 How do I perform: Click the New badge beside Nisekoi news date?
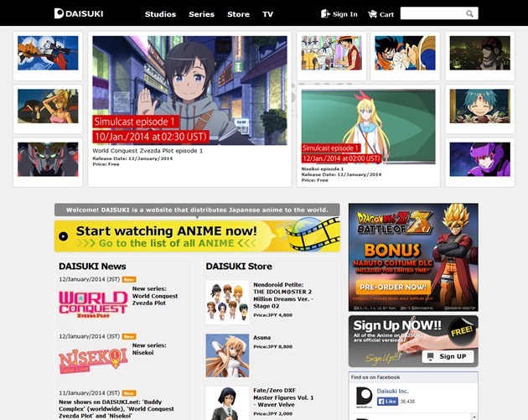pyautogui.click(x=129, y=336)
